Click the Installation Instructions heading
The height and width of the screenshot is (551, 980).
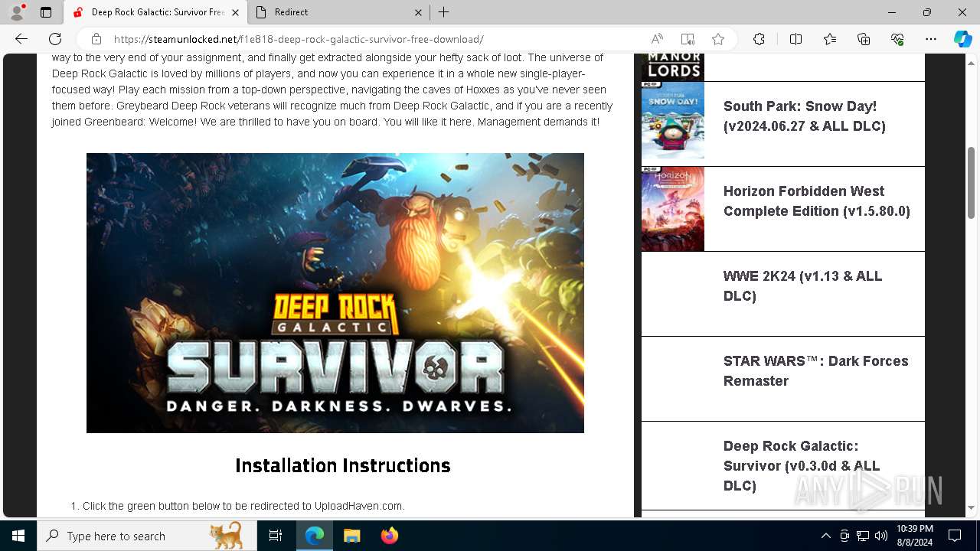point(343,465)
